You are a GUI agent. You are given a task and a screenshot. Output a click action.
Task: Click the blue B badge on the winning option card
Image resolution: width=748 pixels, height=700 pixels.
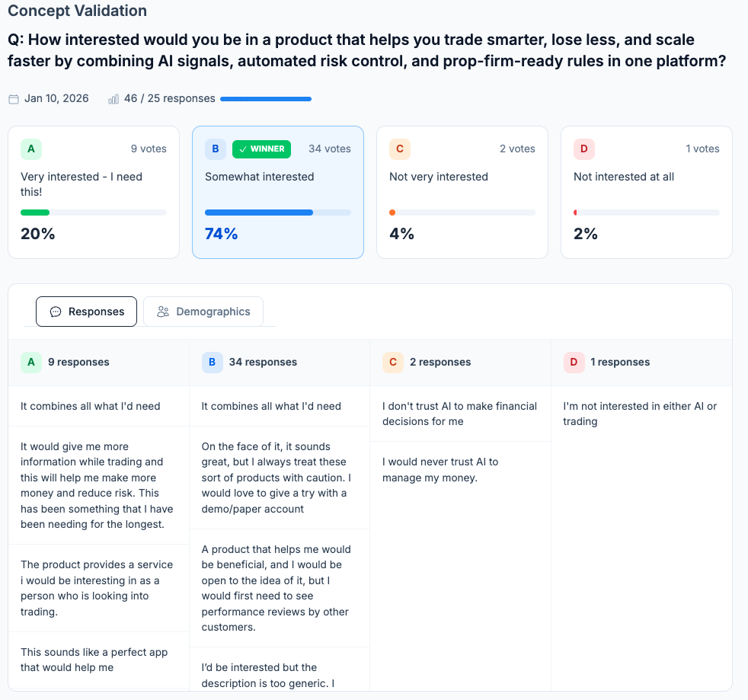click(x=216, y=149)
